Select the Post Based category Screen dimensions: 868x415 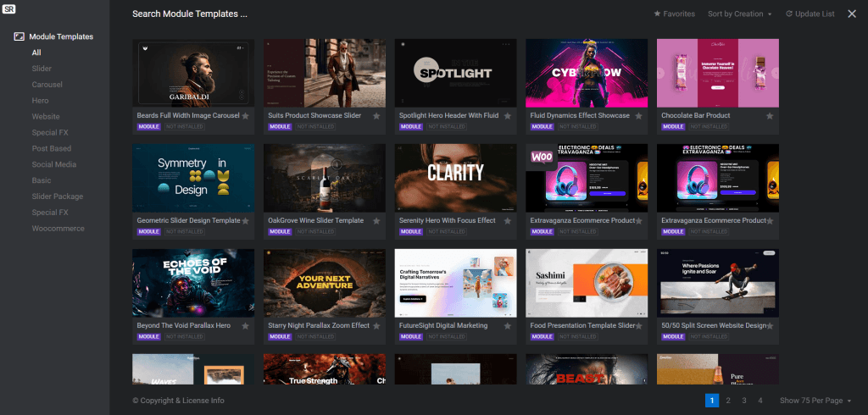pyautogui.click(x=52, y=148)
